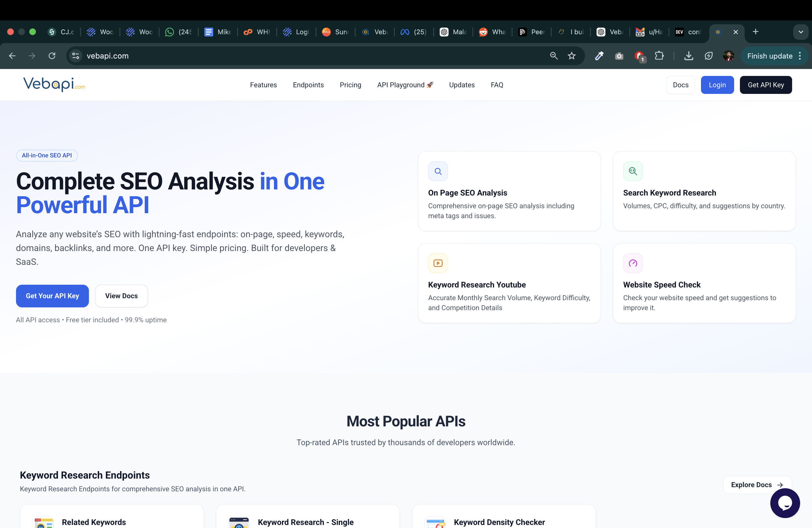The image size is (812, 528).
Task: Click the Get Your API Key button
Action: pos(52,296)
